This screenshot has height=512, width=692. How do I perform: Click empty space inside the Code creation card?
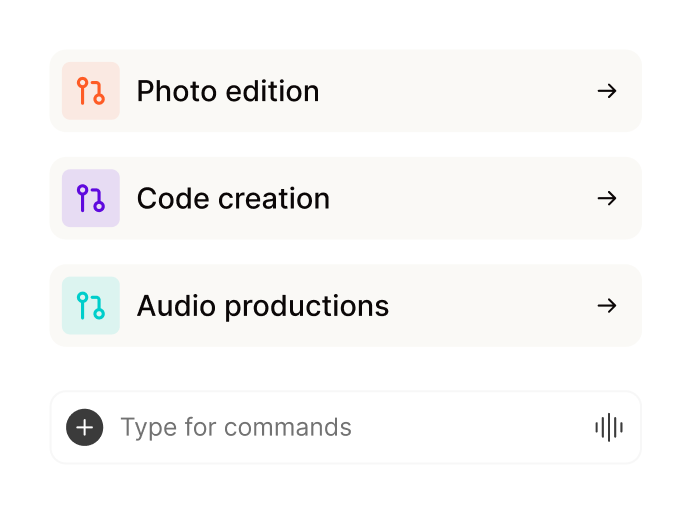click(x=460, y=198)
